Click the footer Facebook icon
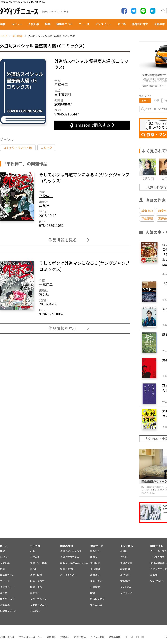167x644 pixels. tap(126, 637)
